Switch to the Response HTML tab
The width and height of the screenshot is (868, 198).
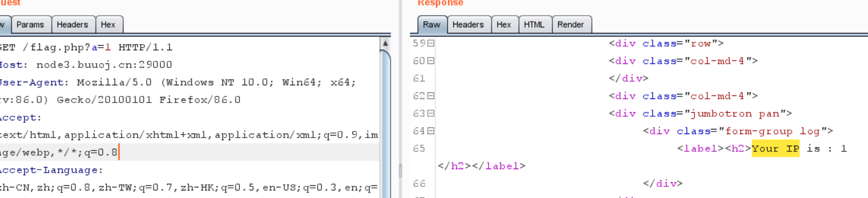534,24
